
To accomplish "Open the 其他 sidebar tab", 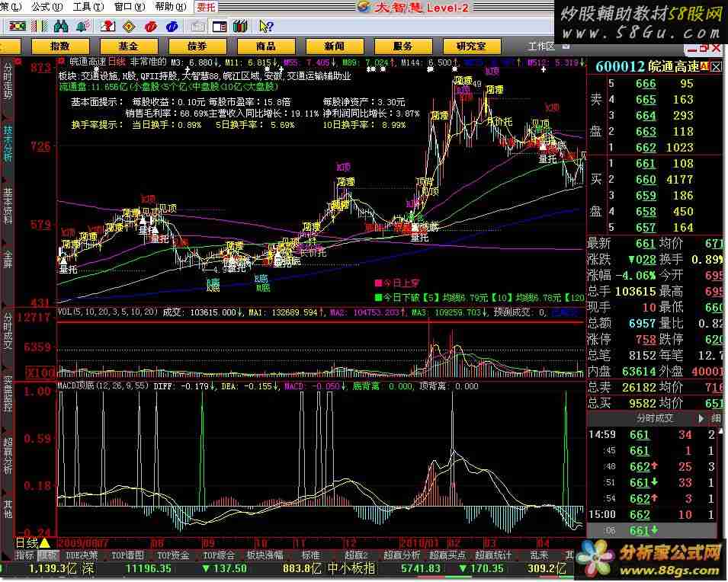I will 8,509.
